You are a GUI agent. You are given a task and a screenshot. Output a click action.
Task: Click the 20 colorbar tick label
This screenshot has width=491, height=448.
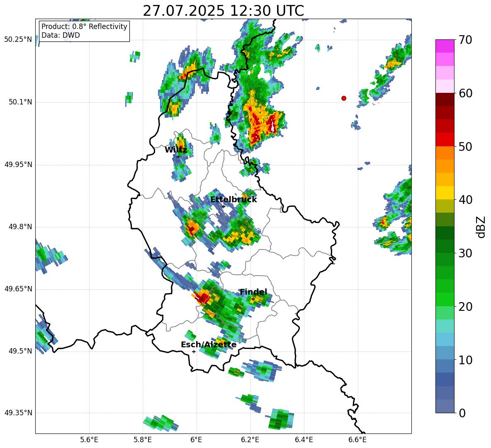coord(465,306)
